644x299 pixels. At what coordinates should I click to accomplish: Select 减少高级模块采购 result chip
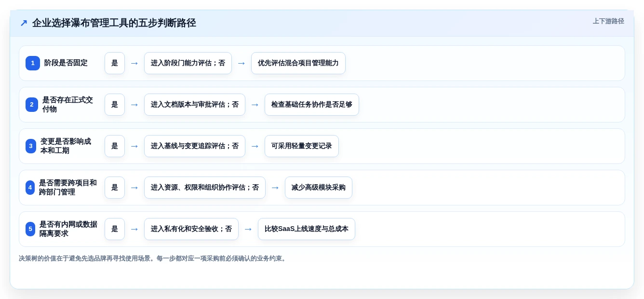click(319, 188)
